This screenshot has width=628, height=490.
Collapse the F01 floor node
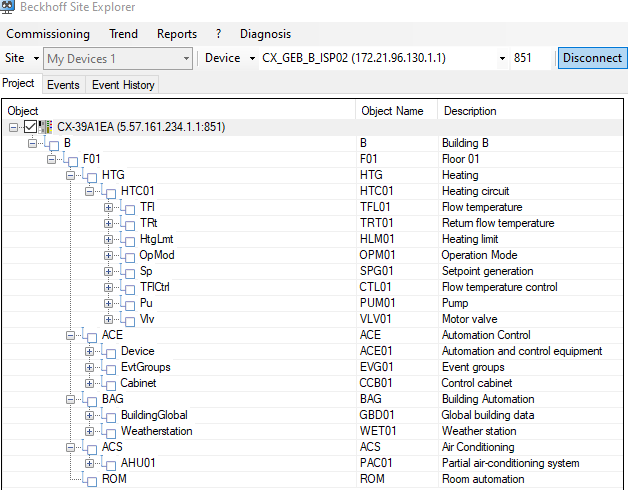click(51, 159)
